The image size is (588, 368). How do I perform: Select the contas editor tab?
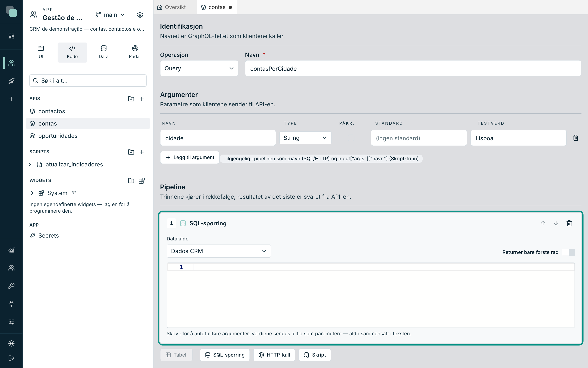pyautogui.click(x=217, y=7)
